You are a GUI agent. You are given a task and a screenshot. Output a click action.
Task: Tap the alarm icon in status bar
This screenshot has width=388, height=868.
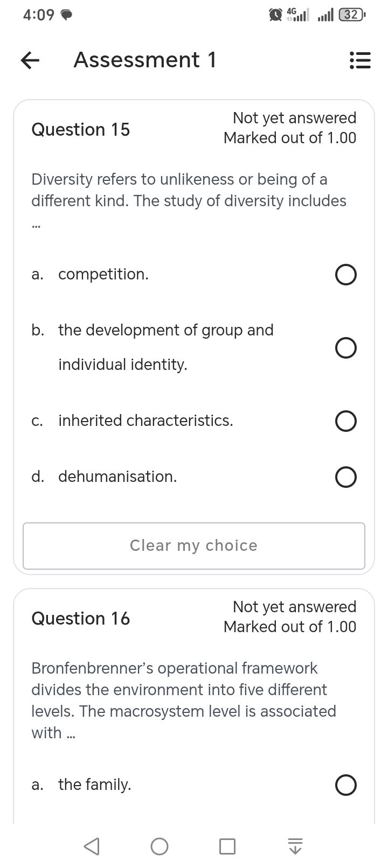275,15
